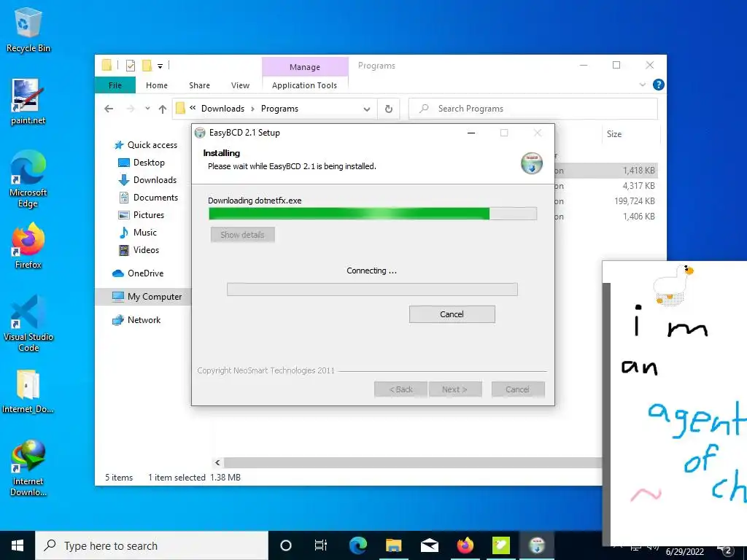Screen dimensions: 747x560
Task: Select Pictures in navigation pane
Action: [x=141, y=215]
